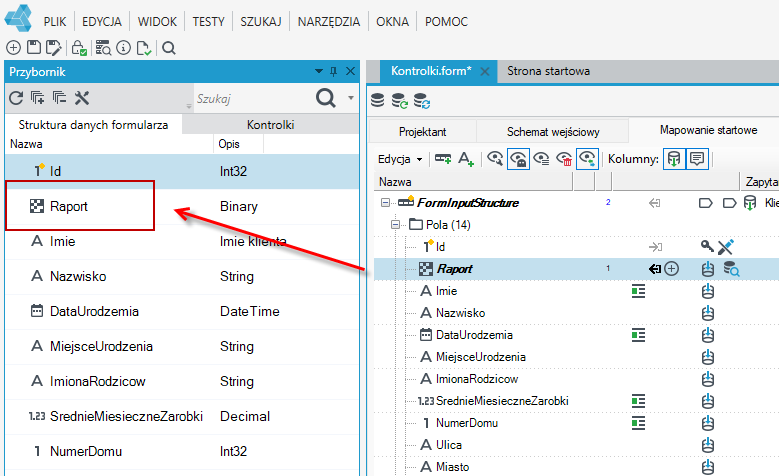Click the add field icon with green plus

pos(443,159)
